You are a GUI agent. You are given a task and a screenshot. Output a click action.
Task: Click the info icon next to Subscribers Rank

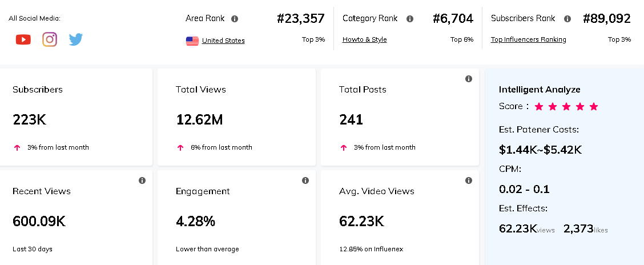click(567, 19)
